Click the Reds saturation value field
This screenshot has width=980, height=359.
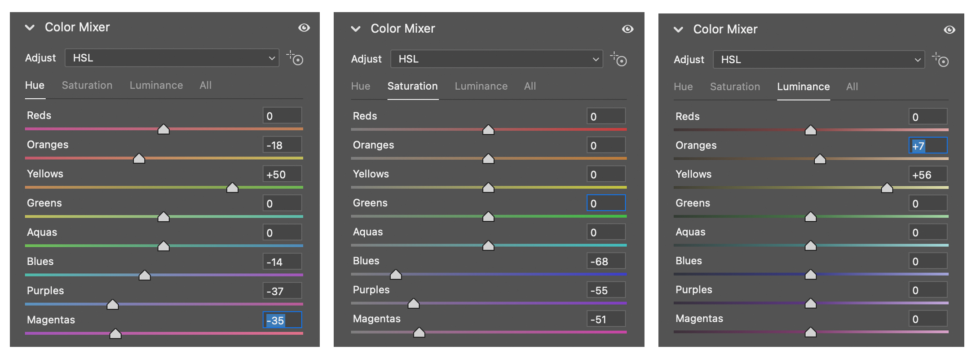tap(606, 116)
